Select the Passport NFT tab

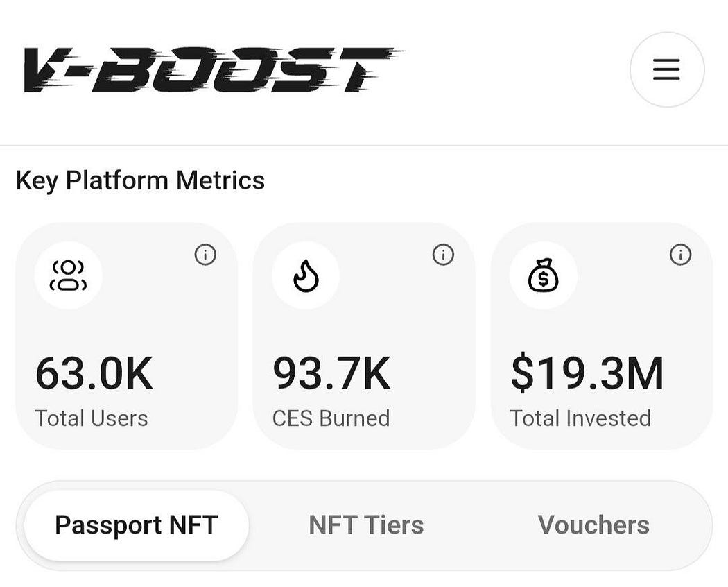[x=137, y=525]
